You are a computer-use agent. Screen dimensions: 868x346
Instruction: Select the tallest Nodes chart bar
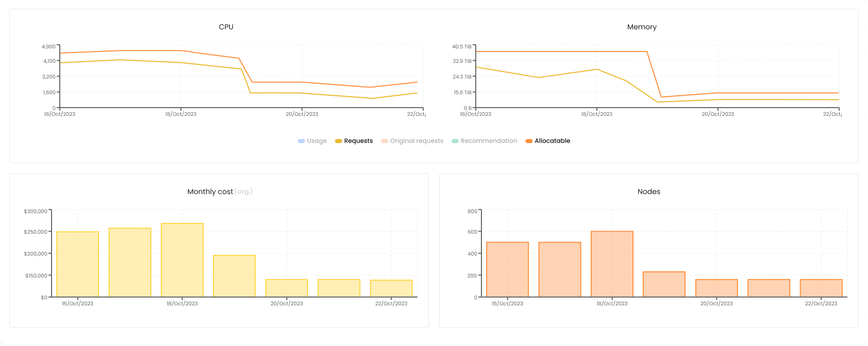coord(612,264)
